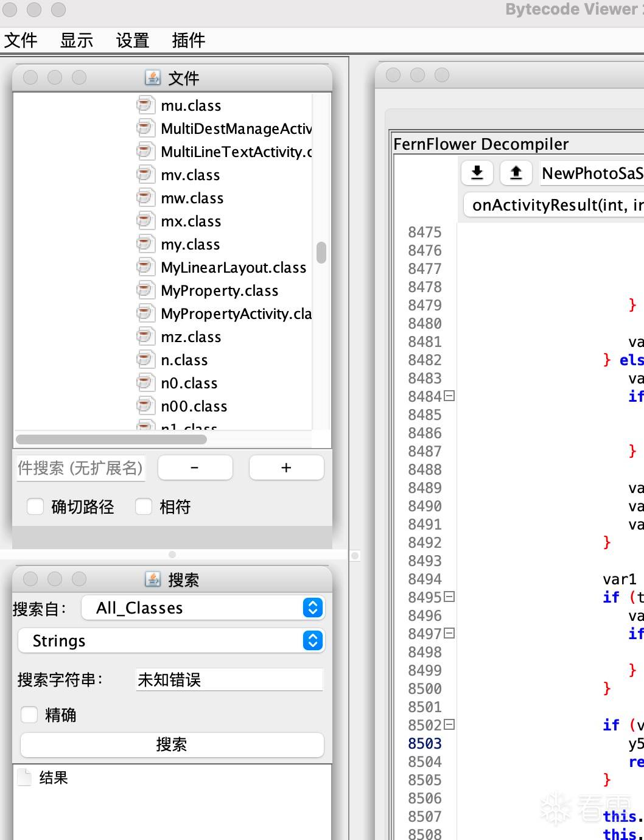Toggle the 相符 checkbox
The image size is (644, 840).
(144, 506)
